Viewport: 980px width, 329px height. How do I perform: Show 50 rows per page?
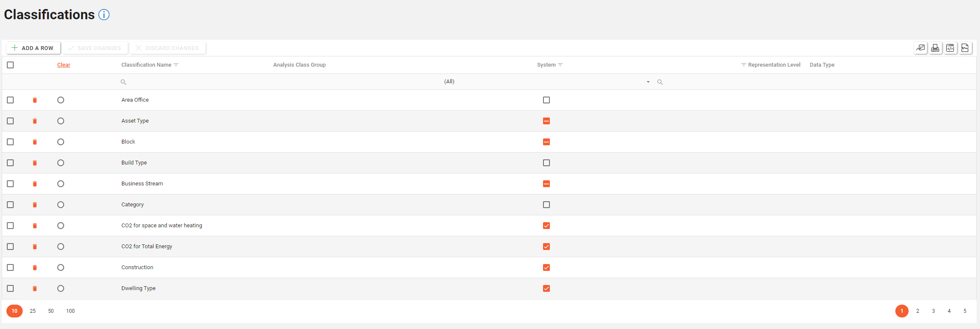tap(51, 311)
